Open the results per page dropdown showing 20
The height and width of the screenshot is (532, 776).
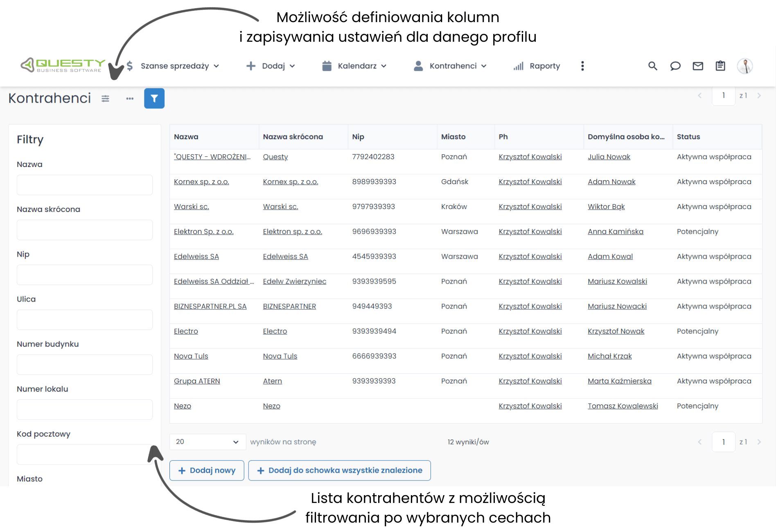pos(208,442)
